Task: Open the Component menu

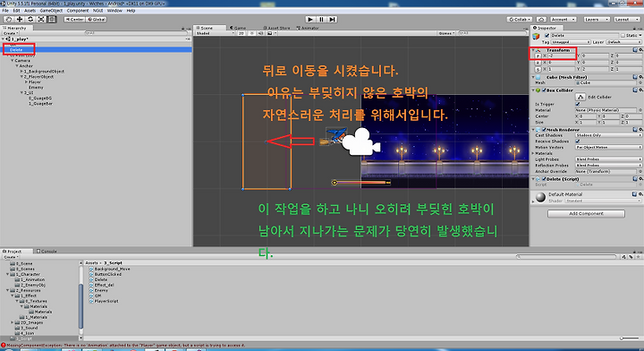Action: pyautogui.click(x=78, y=11)
